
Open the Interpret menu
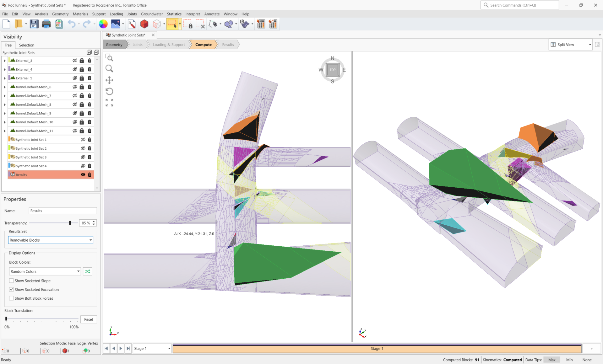pos(193,14)
